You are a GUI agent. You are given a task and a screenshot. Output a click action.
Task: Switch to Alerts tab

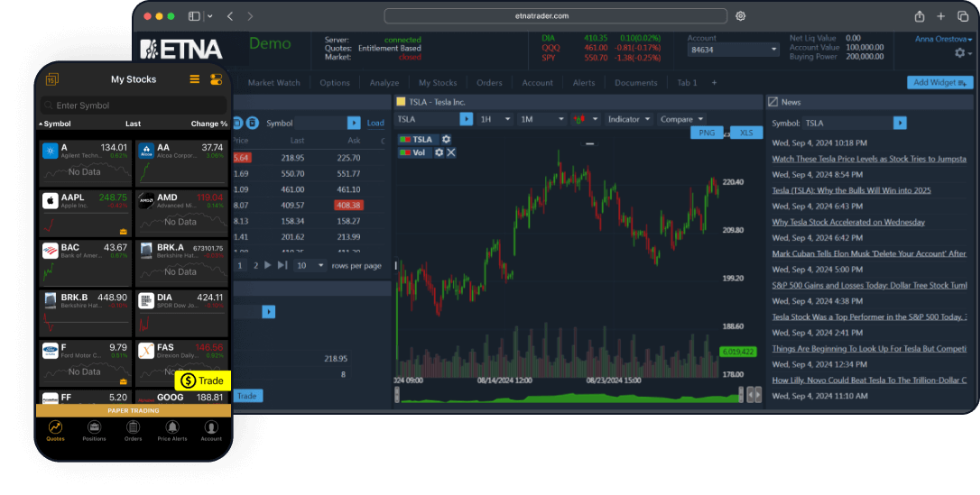point(584,82)
